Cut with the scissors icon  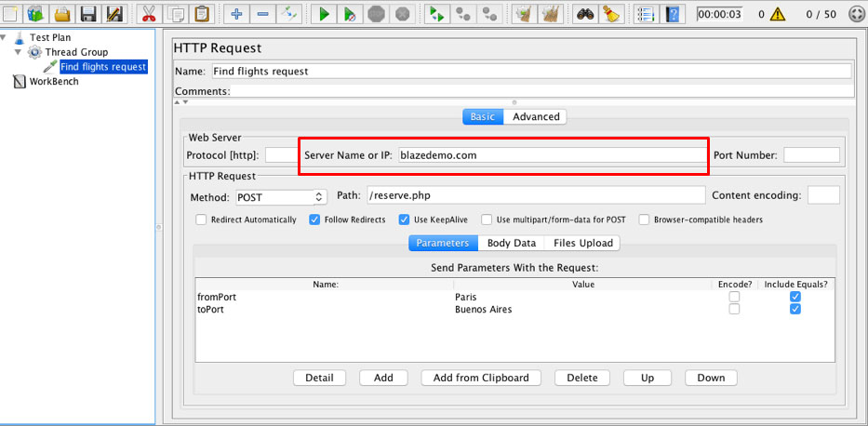click(x=149, y=13)
